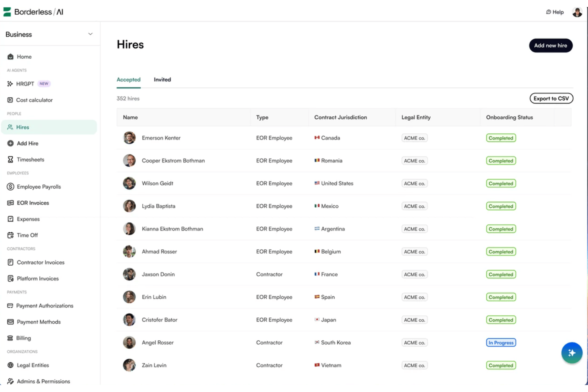This screenshot has height=392, width=588.
Task: Click Zain Levin's Completed status badge
Action: [501, 365]
